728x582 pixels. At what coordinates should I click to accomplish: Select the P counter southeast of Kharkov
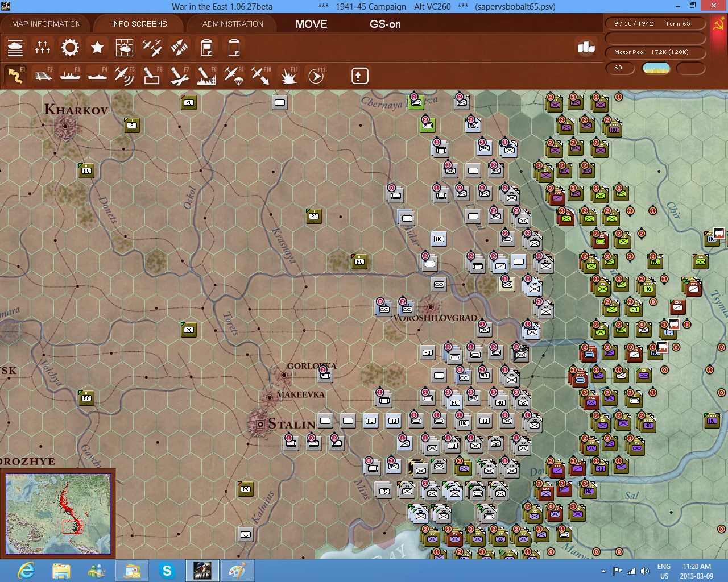pyautogui.click(x=132, y=125)
